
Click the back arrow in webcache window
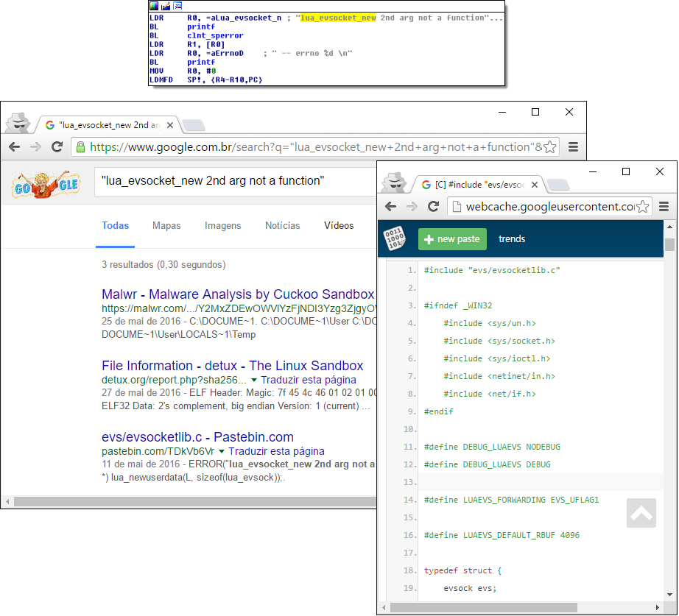[390, 207]
